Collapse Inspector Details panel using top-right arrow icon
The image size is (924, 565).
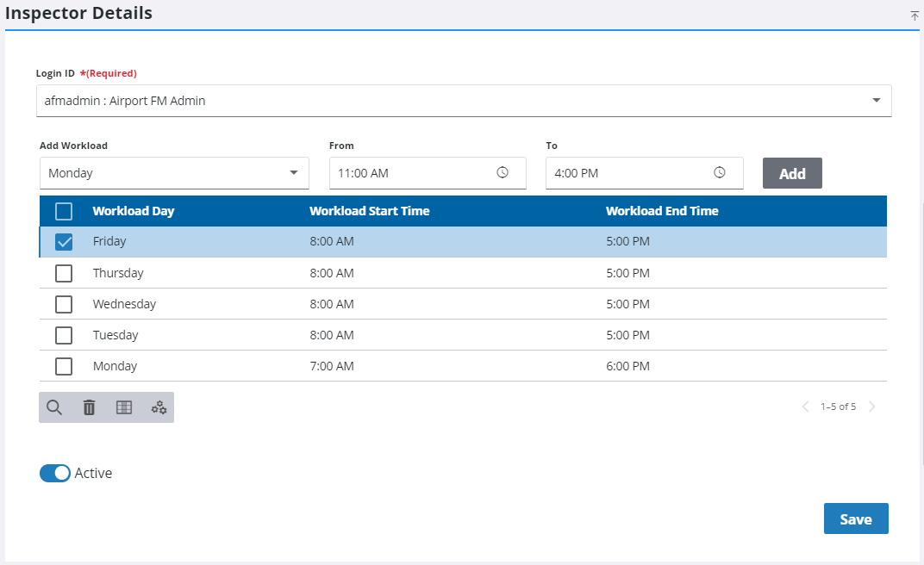click(x=915, y=16)
